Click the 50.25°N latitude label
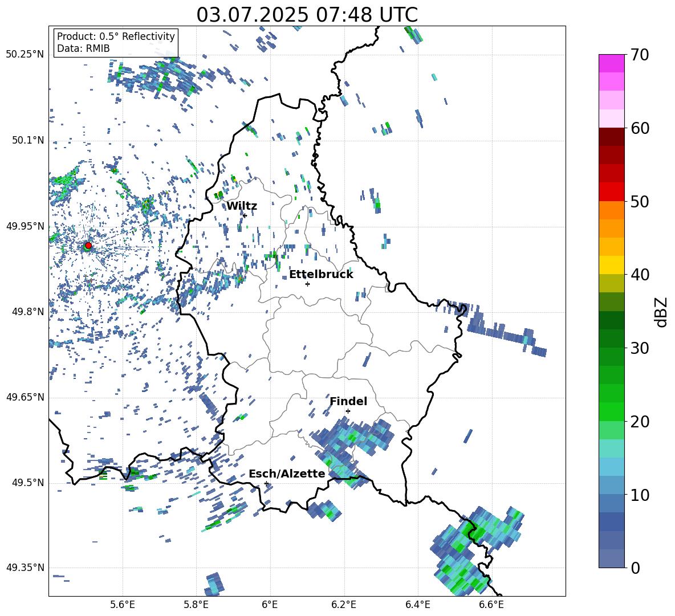 click(x=25, y=55)
